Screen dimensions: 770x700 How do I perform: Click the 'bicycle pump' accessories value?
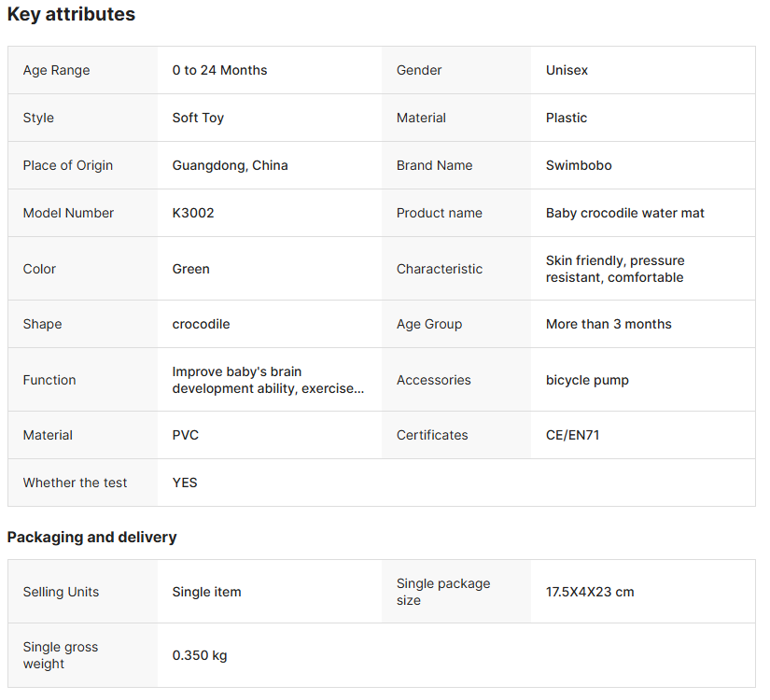tap(587, 380)
